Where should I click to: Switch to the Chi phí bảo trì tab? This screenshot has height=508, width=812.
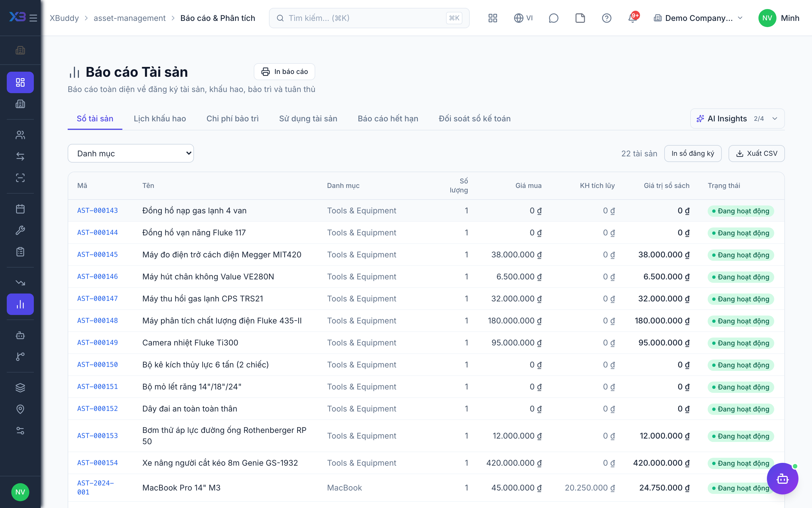point(233,119)
